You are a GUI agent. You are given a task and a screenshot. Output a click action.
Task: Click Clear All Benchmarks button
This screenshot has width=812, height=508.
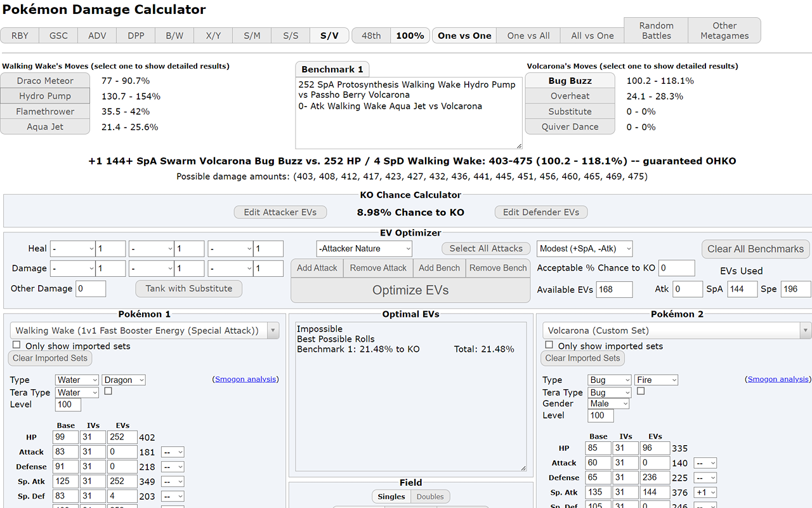pos(756,249)
